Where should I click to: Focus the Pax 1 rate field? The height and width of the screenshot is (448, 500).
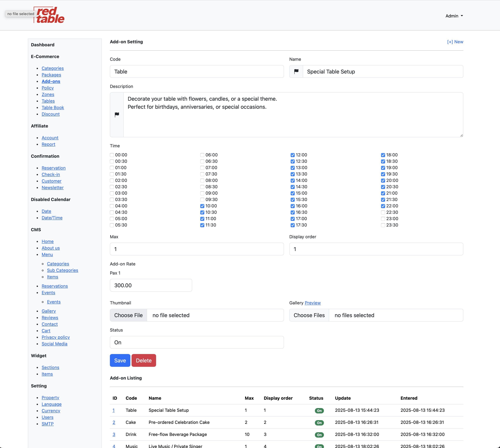tap(151, 285)
